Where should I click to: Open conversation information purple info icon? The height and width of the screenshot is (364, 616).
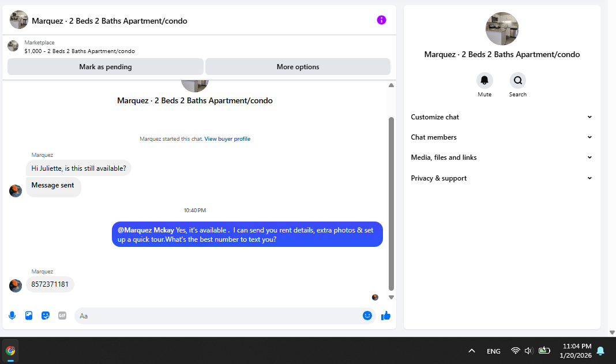pyautogui.click(x=381, y=20)
